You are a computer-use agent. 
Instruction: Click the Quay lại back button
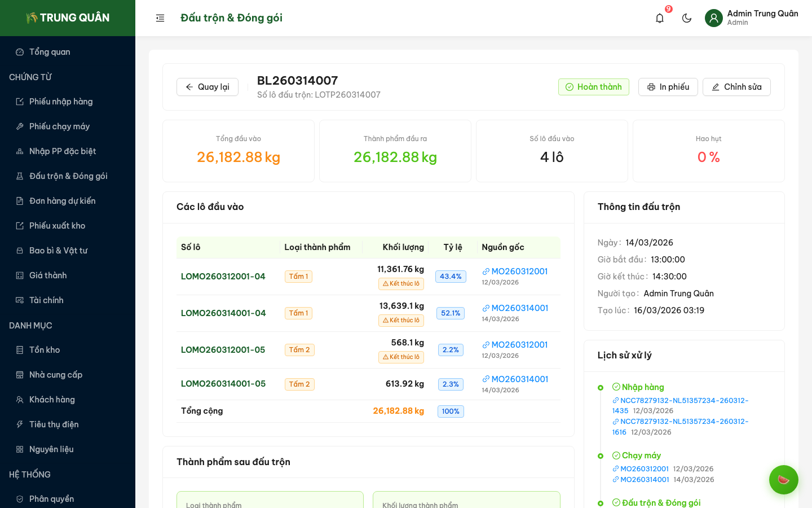pyautogui.click(x=207, y=87)
